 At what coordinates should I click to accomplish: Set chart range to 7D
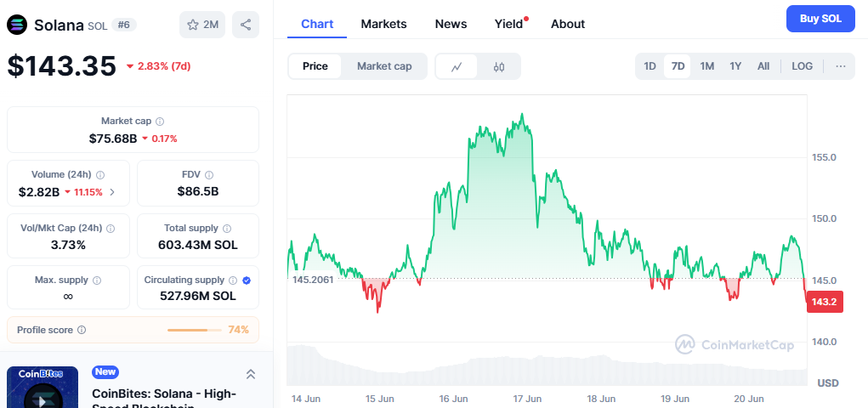[x=678, y=66]
